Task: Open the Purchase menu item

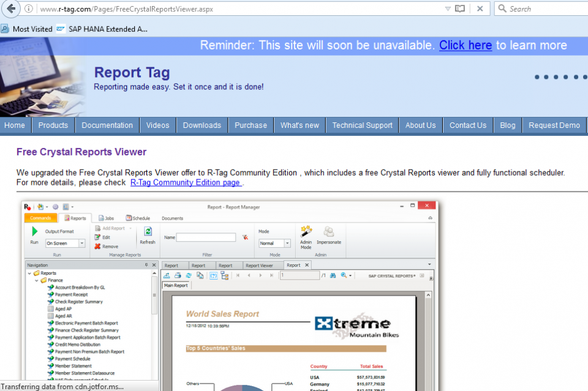Action: coord(251,125)
